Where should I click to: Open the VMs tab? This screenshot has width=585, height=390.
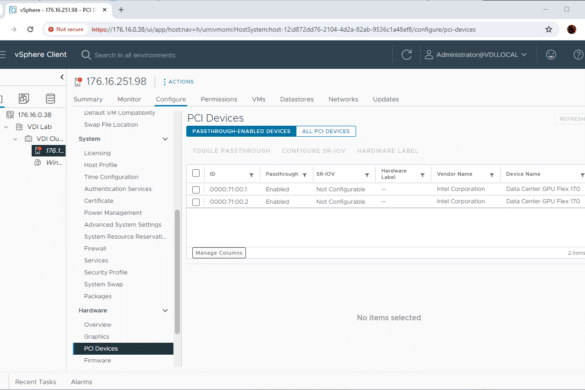pyautogui.click(x=259, y=99)
